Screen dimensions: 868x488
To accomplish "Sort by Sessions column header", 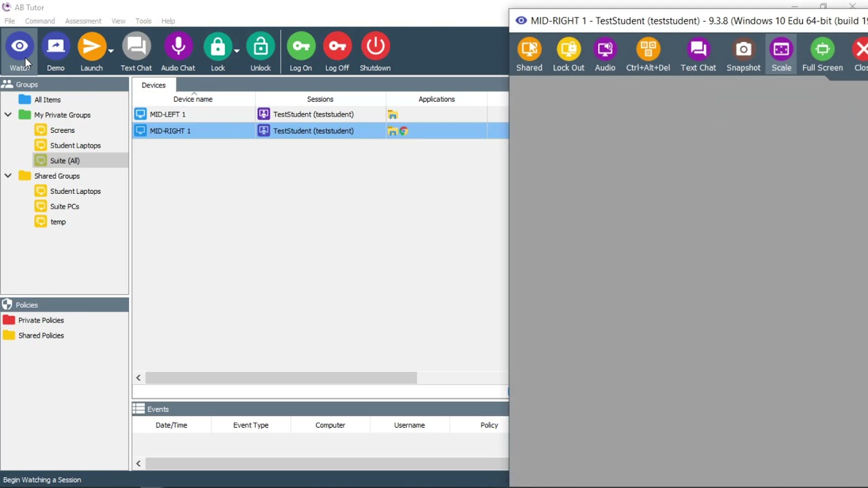I will (320, 99).
